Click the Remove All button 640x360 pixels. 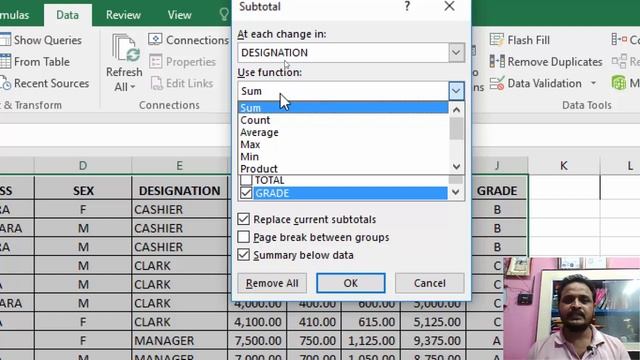click(x=272, y=283)
